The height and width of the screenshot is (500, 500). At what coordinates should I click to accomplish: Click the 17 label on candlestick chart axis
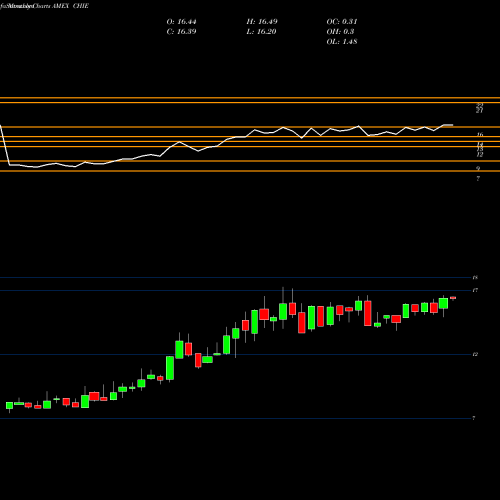click(475, 290)
